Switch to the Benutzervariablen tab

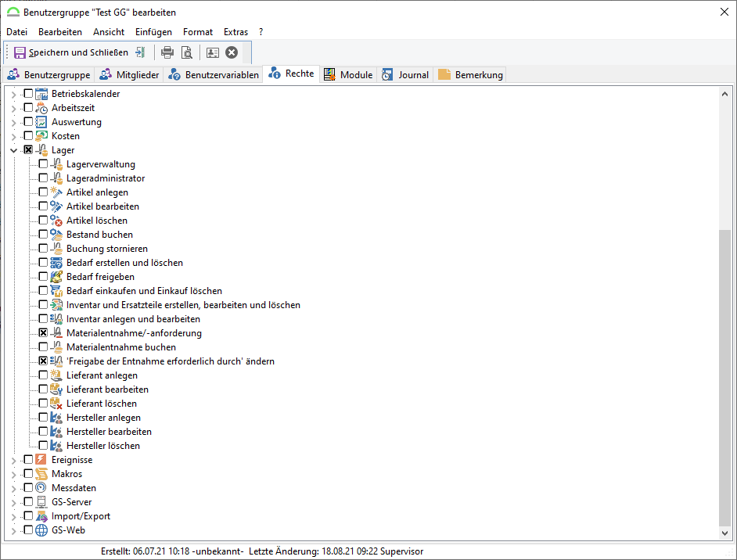[214, 75]
